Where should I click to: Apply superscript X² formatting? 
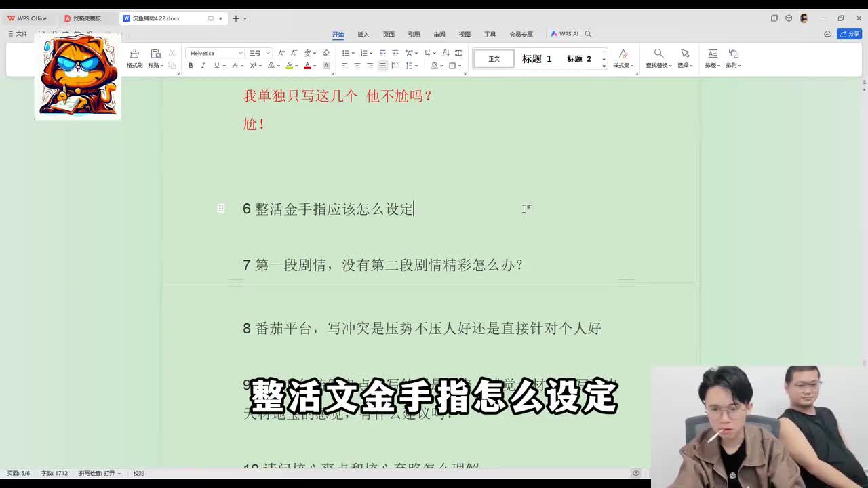253,66
